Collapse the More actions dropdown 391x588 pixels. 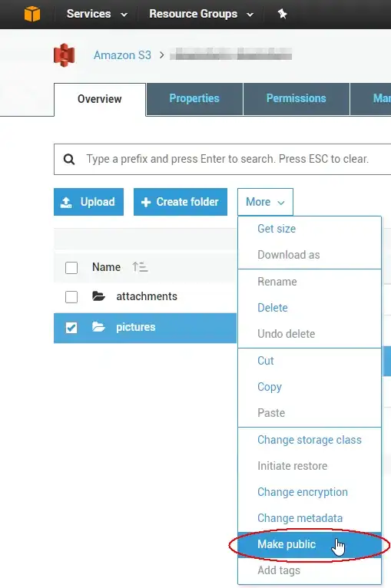[x=265, y=202]
